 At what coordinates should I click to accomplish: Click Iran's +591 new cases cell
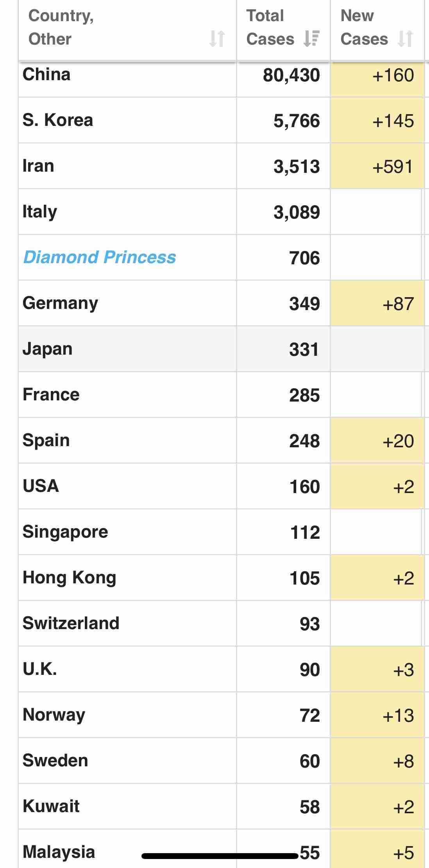pyautogui.click(x=377, y=166)
